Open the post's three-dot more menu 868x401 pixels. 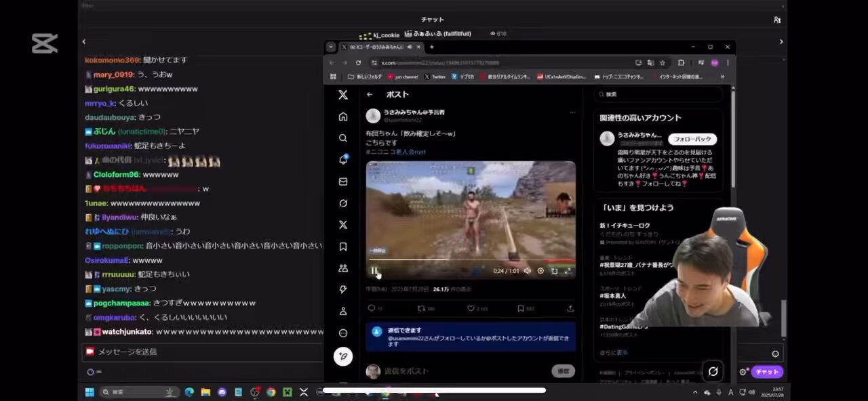(572, 112)
